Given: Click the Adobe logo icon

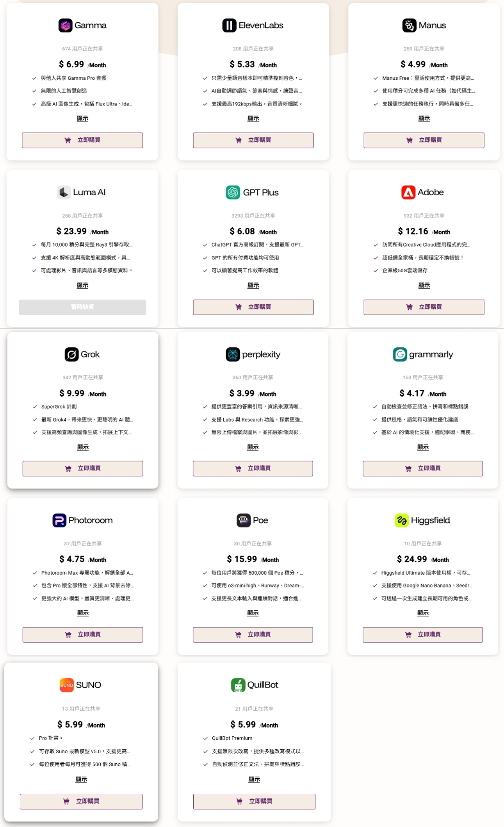Looking at the screenshot, I should coord(408,192).
